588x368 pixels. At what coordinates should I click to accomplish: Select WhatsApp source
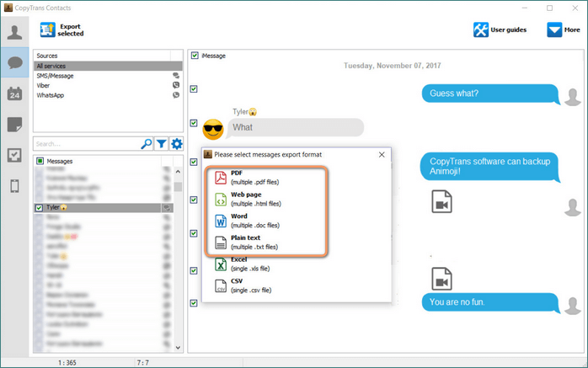pyautogui.click(x=108, y=95)
